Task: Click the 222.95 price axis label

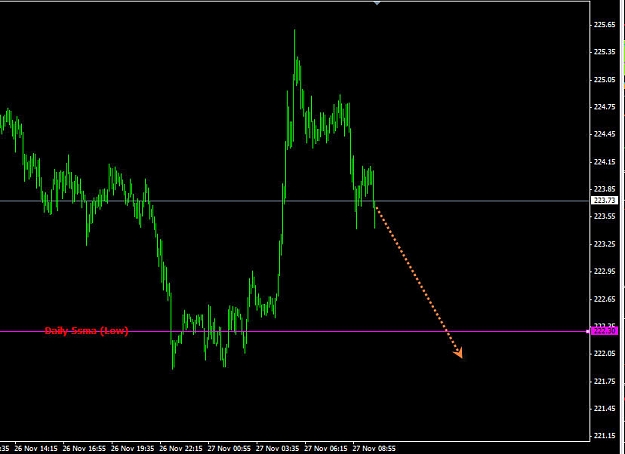Action: 604,271
